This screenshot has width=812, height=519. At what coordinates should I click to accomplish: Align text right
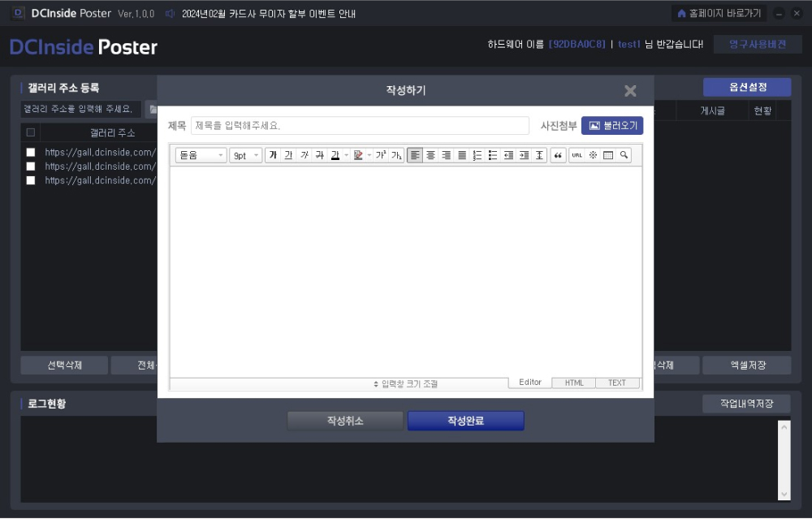click(446, 155)
